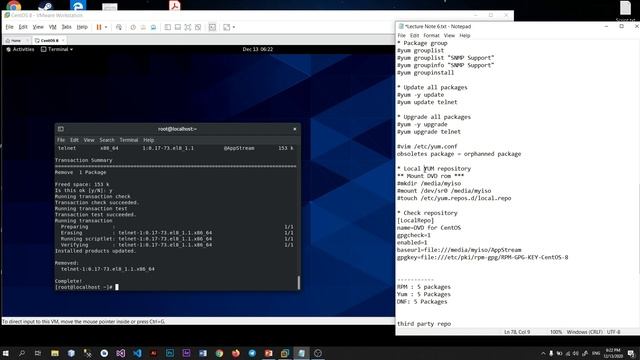Switch to VMware Workstation taskbar icon

click(285, 353)
